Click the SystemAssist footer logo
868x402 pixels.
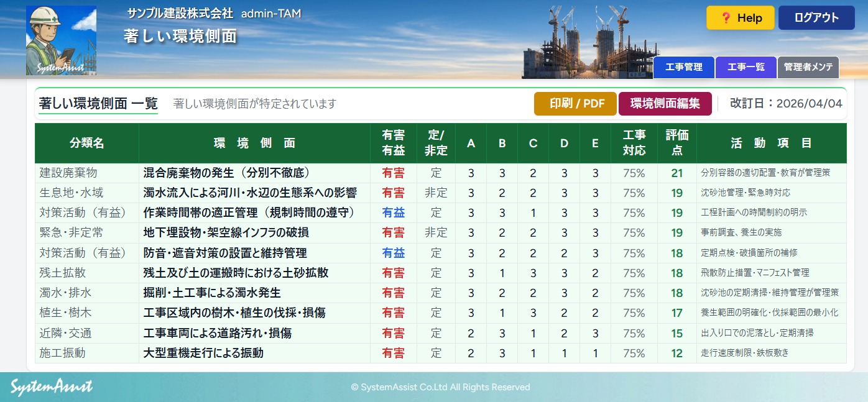(51, 386)
